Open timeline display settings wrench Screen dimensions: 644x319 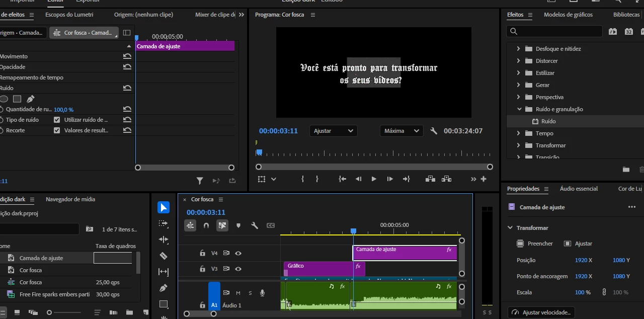pos(255,225)
